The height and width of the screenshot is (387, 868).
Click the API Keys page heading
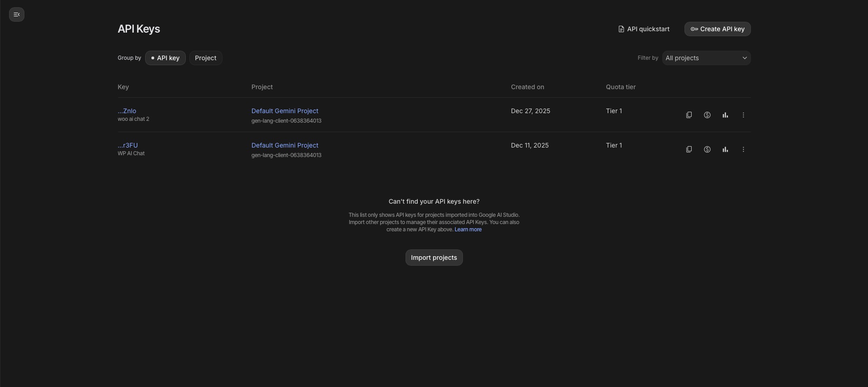click(x=139, y=29)
